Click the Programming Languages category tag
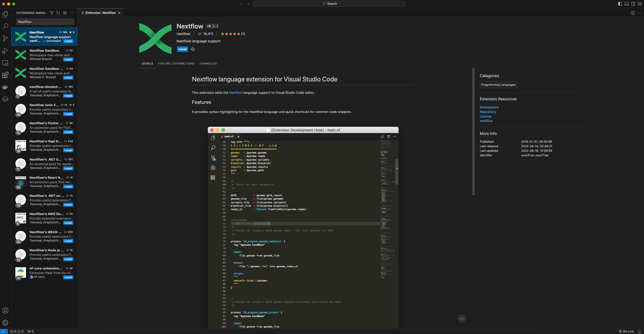This screenshot has height=334, width=644. click(498, 85)
